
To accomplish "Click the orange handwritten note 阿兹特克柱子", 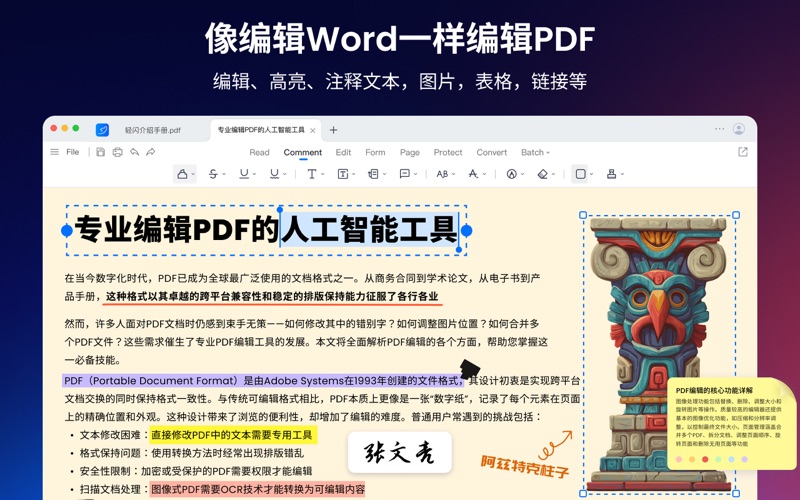I will pos(524,466).
